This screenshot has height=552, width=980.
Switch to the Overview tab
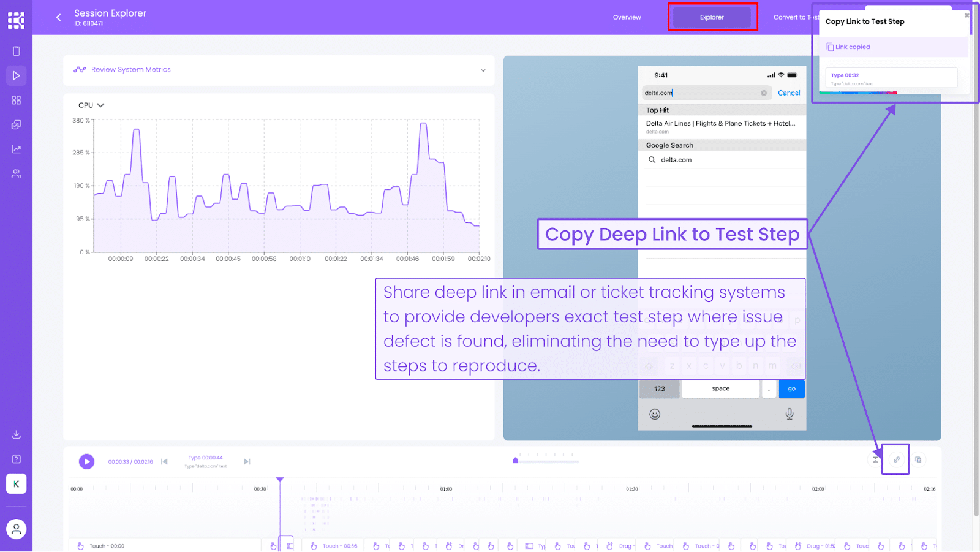point(627,17)
